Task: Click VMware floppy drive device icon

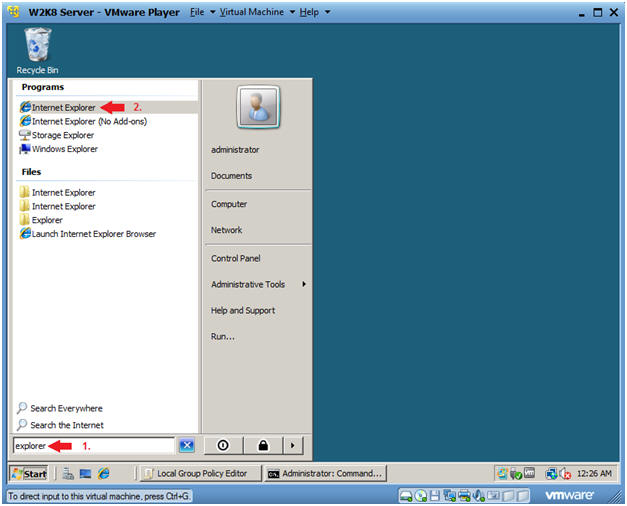Action: [435, 496]
